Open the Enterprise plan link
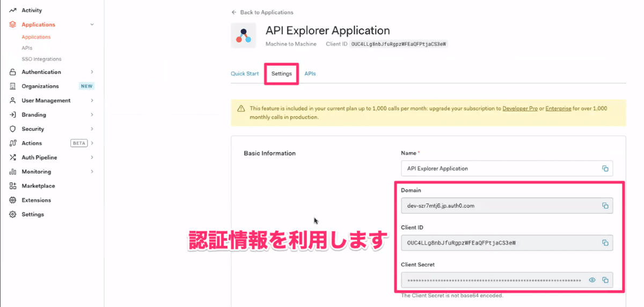 tap(559, 108)
